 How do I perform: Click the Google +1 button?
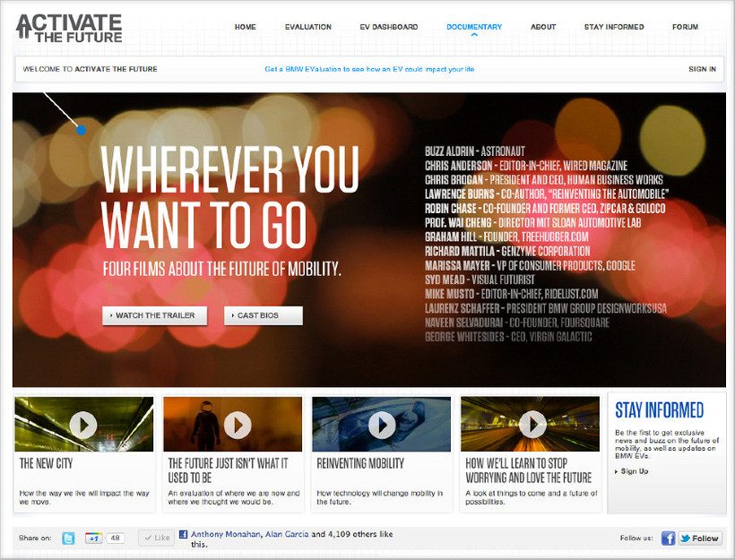pos(93,538)
